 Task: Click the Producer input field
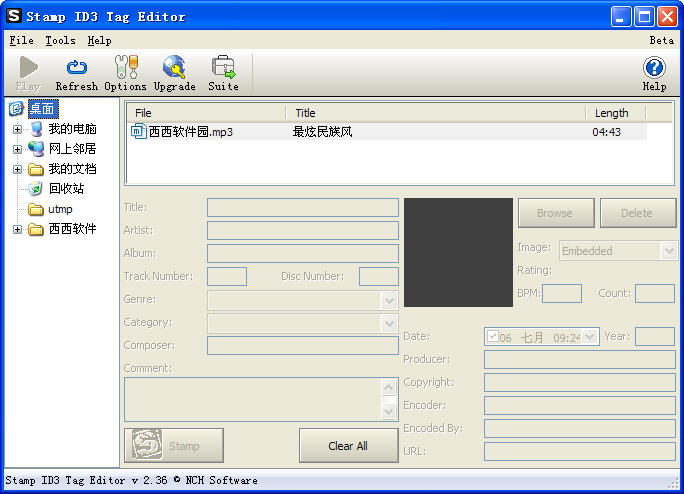[x=580, y=360]
